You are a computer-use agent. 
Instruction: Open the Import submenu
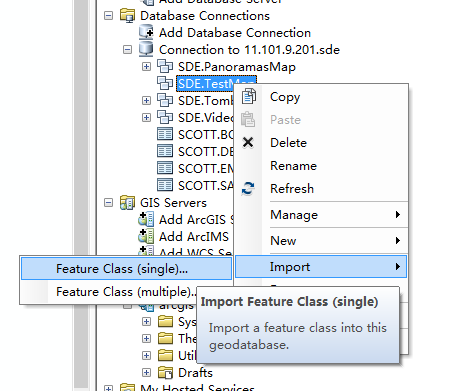point(321,267)
